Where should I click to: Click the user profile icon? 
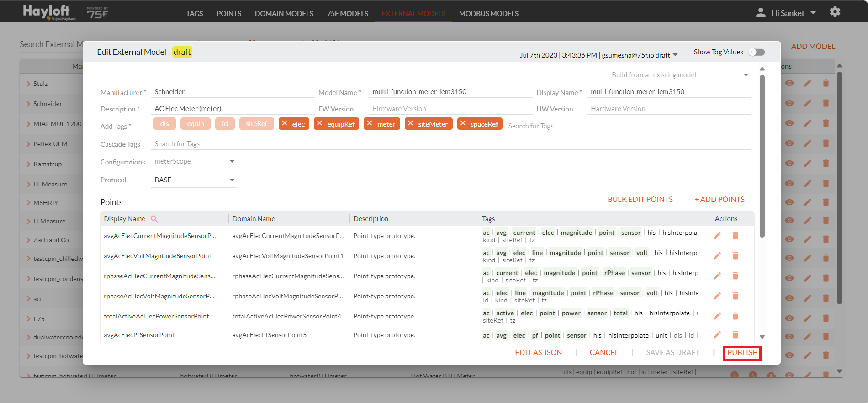(761, 13)
